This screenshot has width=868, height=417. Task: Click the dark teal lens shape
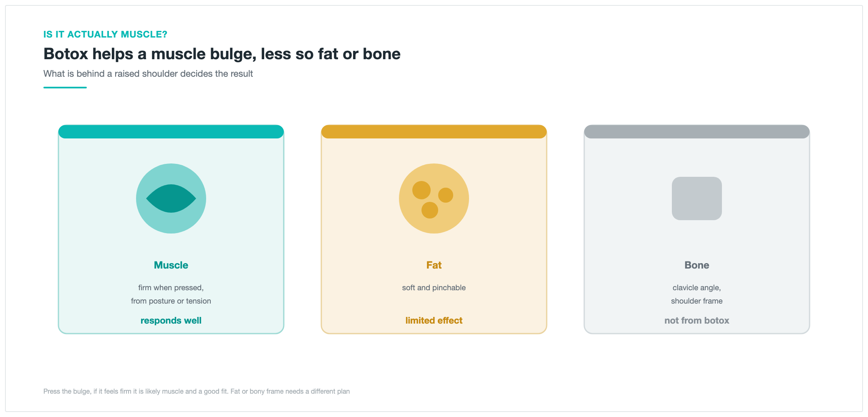coord(171,198)
